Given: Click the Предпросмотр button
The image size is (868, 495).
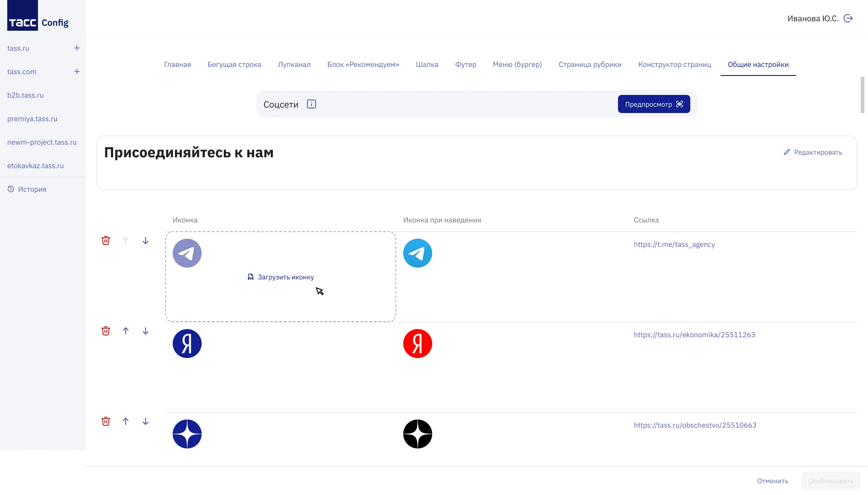Looking at the screenshot, I should tap(654, 104).
